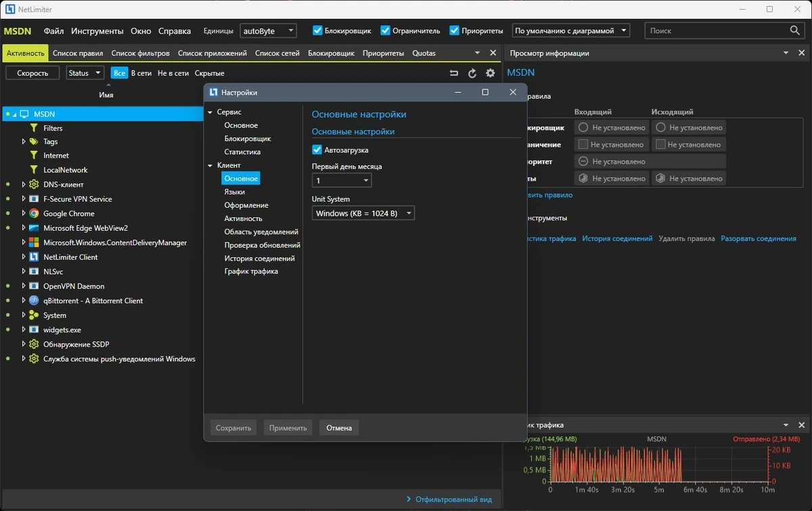Toggle incoming limit checkbox Не установлено

pyautogui.click(x=583, y=144)
